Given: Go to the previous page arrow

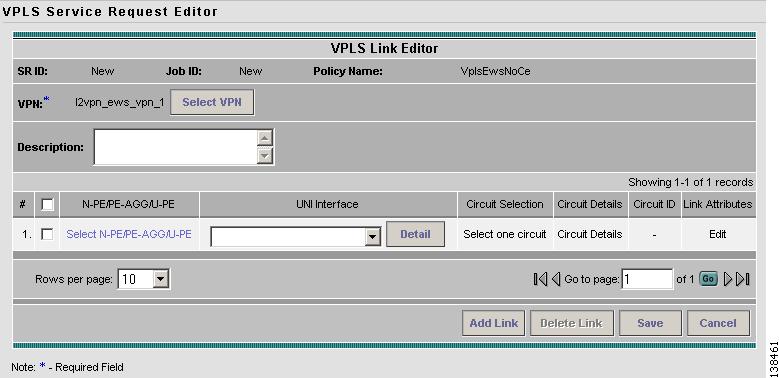Looking at the screenshot, I should (556, 279).
